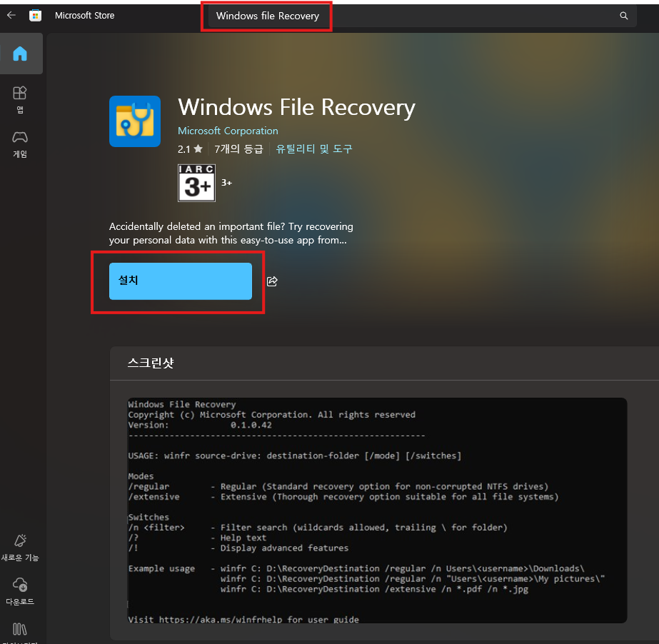Click the 3+ age rating text
The image size is (659, 644).
[226, 183]
